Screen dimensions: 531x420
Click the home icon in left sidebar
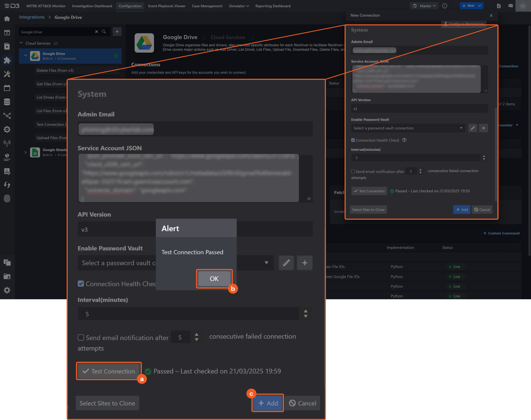pyautogui.click(x=7, y=19)
